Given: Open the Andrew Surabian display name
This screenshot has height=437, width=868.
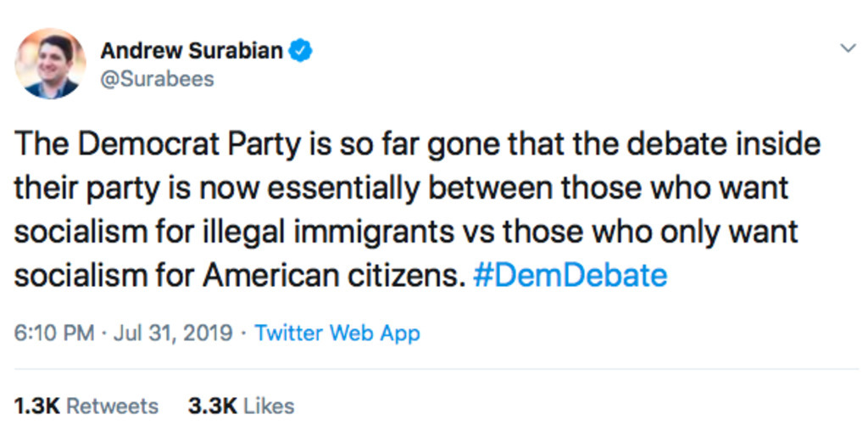Looking at the screenshot, I should pos(192,51).
